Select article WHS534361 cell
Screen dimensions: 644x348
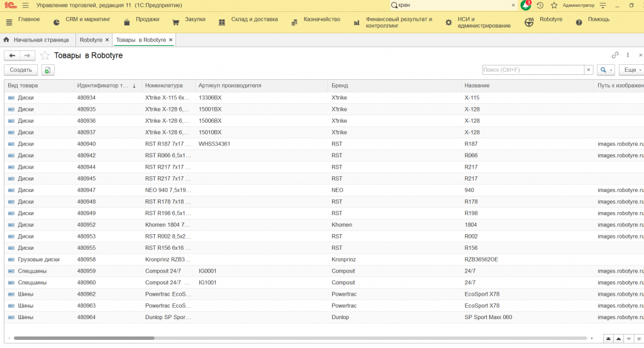pos(262,144)
